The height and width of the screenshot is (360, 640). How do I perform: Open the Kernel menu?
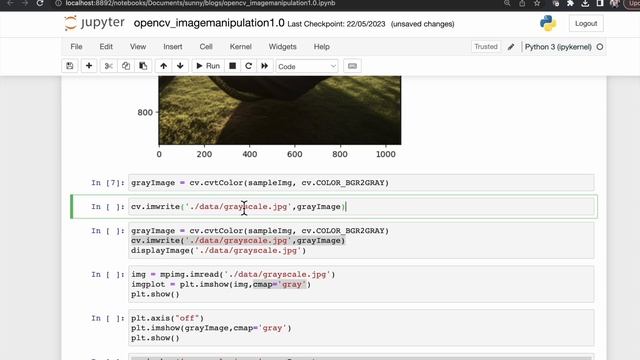[x=240, y=47]
